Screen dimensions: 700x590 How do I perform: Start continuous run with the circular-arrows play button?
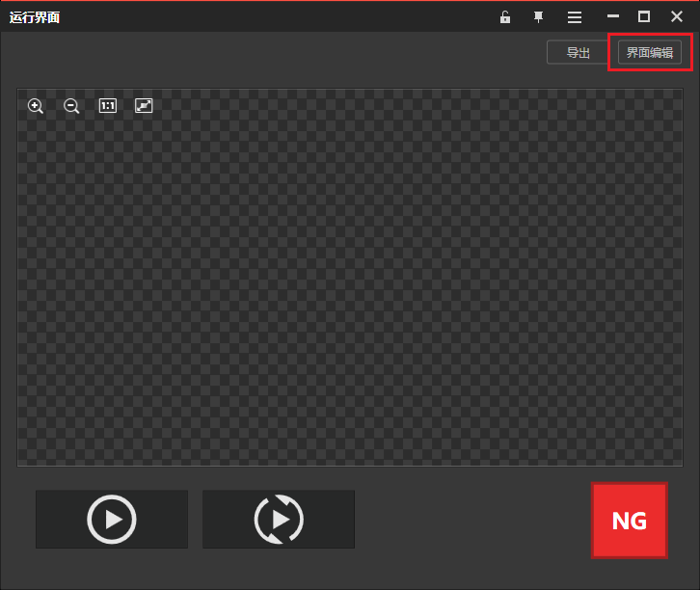point(279,520)
